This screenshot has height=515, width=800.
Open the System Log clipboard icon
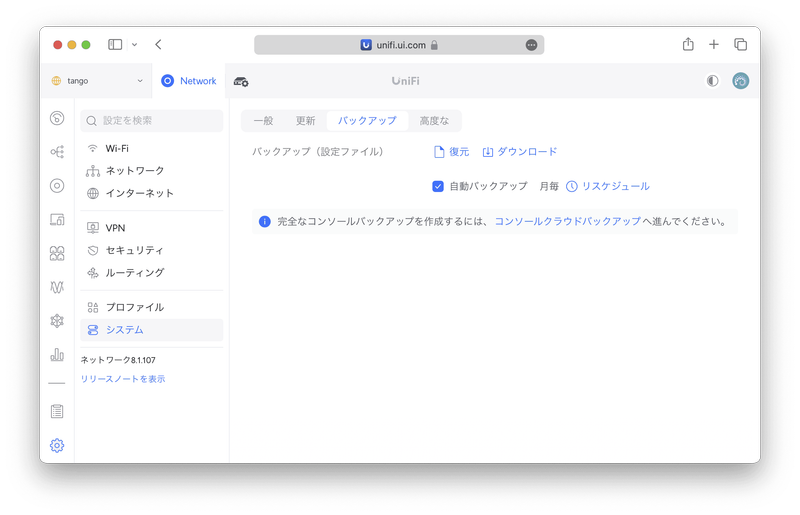click(x=57, y=411)
